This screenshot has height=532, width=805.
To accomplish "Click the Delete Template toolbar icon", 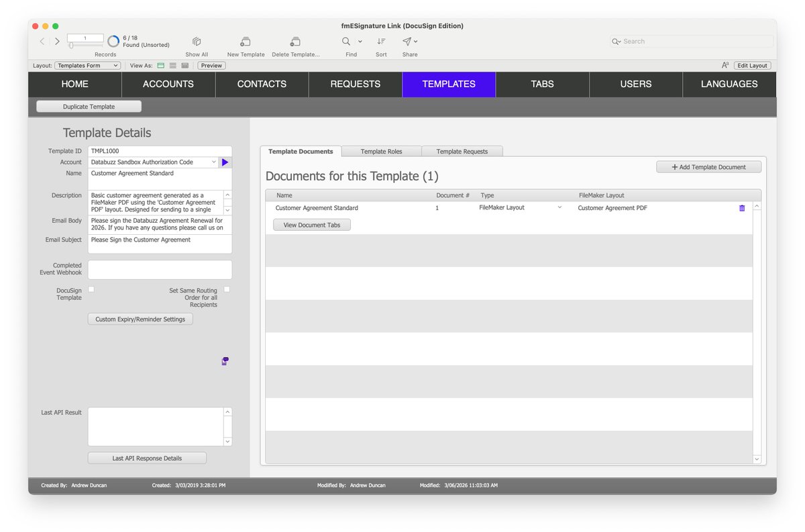I will (x=295, y=42).
